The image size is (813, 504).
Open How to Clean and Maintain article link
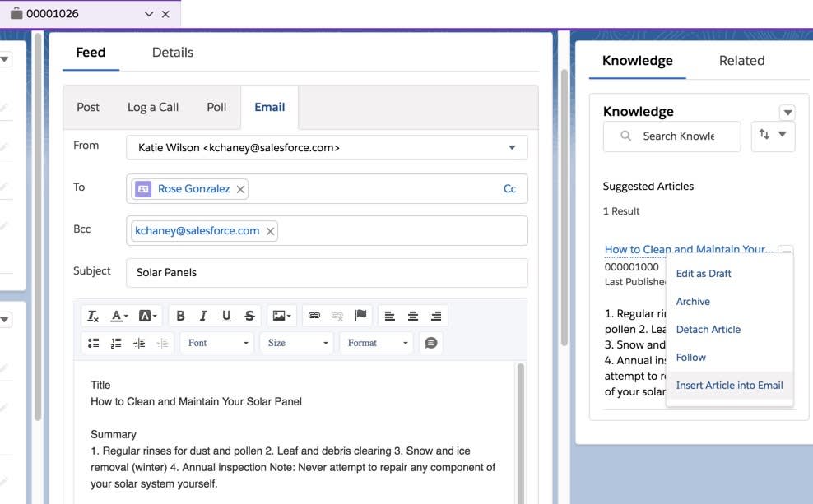(689, 250)
